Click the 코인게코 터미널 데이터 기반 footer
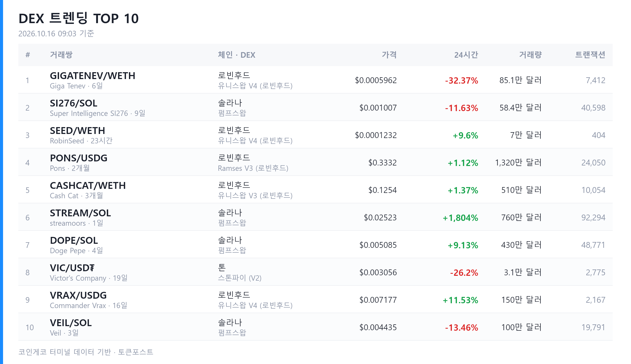This screenshot has width=631, height=364. pyautogui.click(x=65, y=352)
